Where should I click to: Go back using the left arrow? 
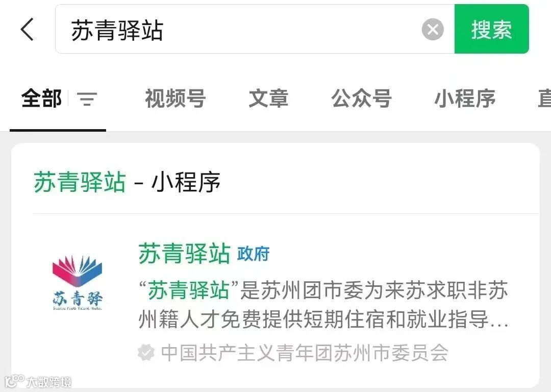[x=27, y=29]
